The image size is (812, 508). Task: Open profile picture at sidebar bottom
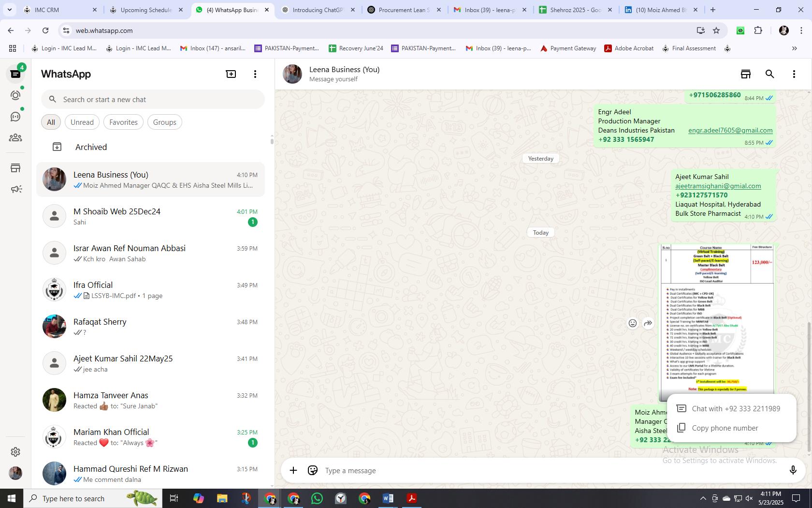pos(15,473)
